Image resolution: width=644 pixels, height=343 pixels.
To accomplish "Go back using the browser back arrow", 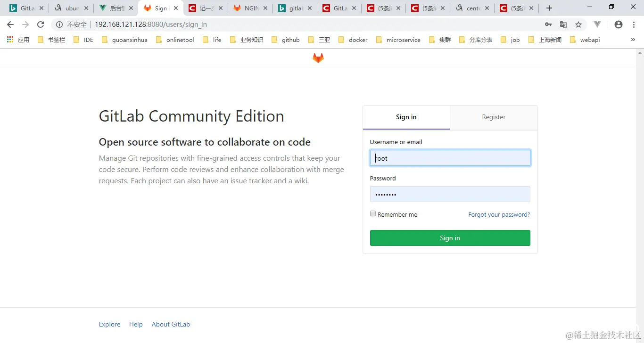I will click(x=10, y=24).
